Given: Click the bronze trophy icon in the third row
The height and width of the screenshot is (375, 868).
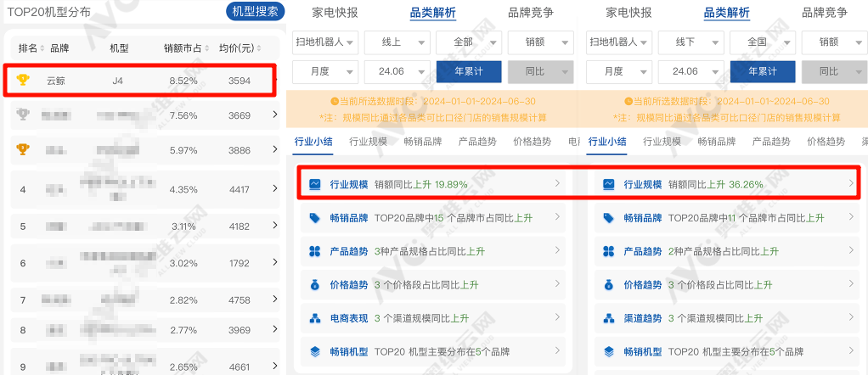Looking at the screenshot, I should 23,148.
